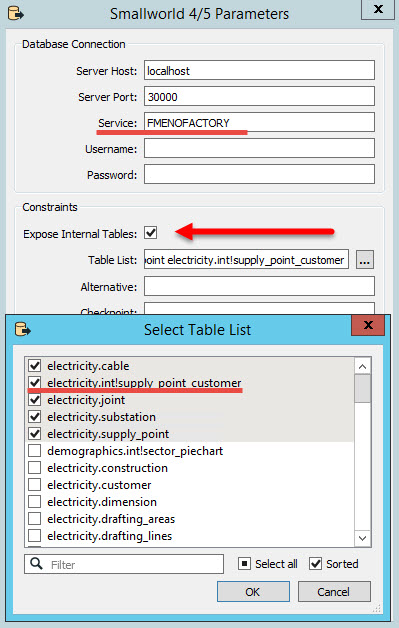Click OK in Select Table List

253,592
